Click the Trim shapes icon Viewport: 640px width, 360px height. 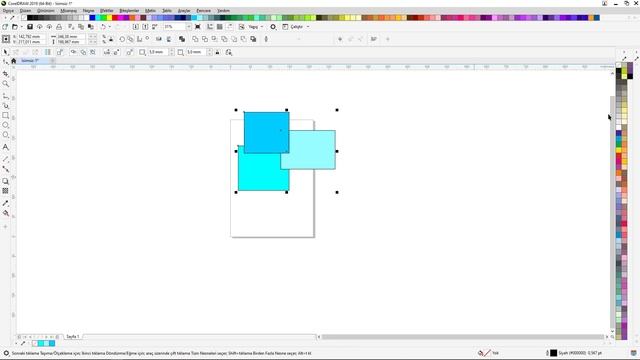(205, 39)
